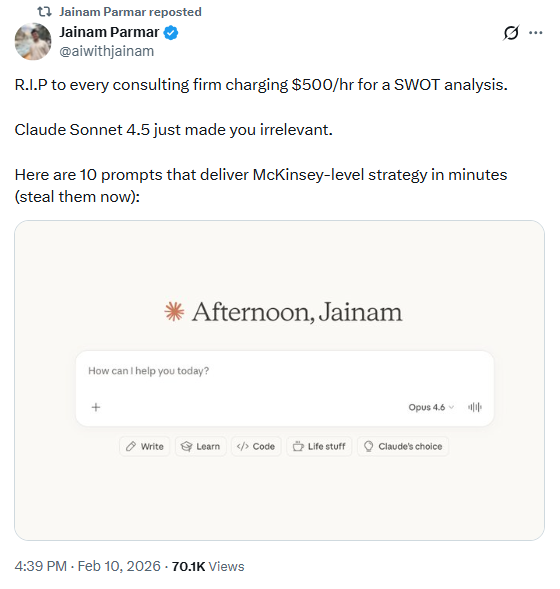Open the 'Jainam Parmar reposted' link

pos(130,12)
